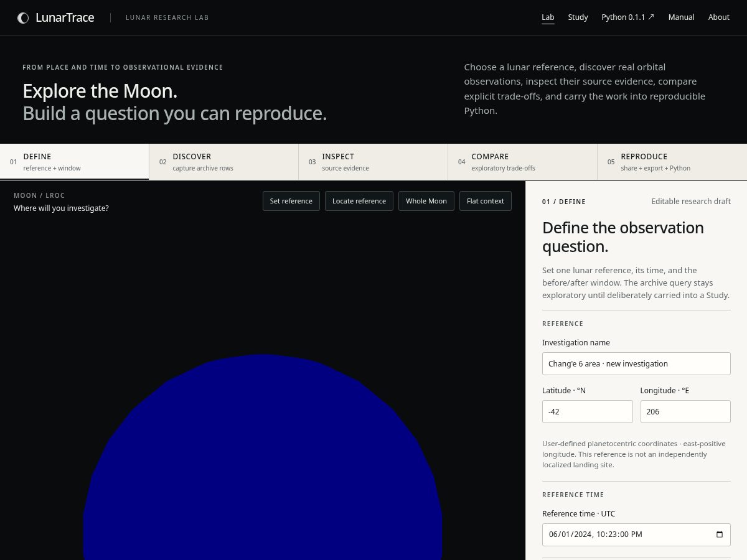
Task: Click the 'Where will you investigate?' text
Action: coord(61,208)
